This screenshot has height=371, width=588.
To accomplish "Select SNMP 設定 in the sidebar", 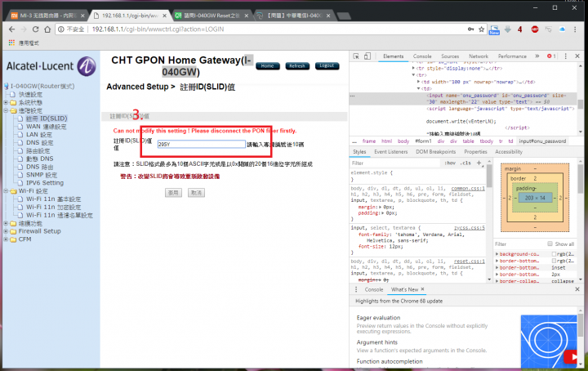I will coord(42,175).
